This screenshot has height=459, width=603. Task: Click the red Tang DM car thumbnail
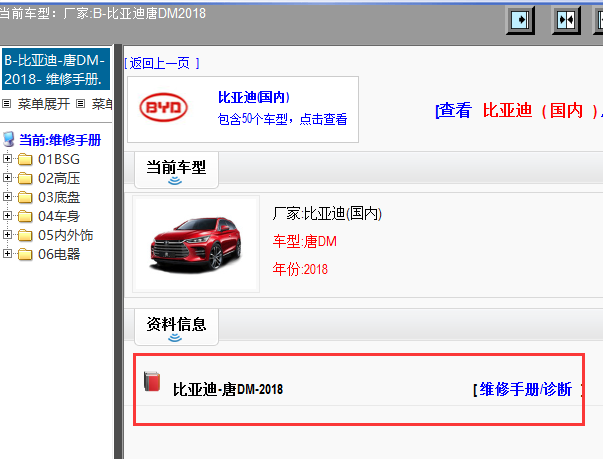click(x=196, y=244)
